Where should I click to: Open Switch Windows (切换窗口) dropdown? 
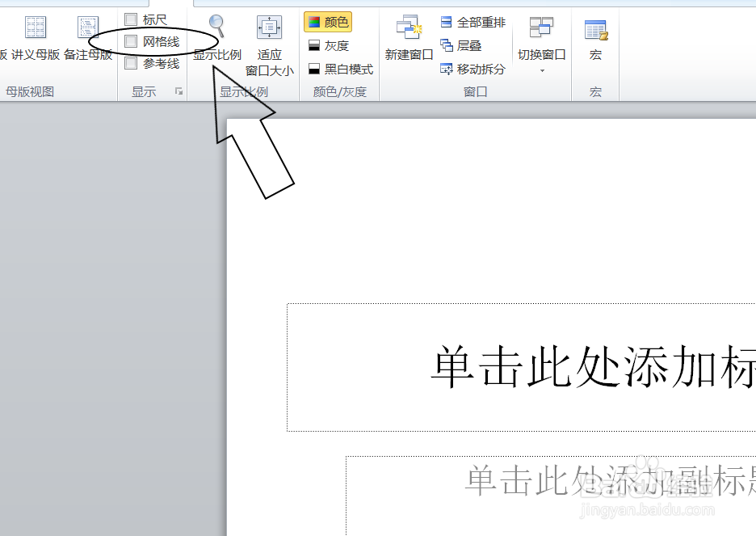541,44
